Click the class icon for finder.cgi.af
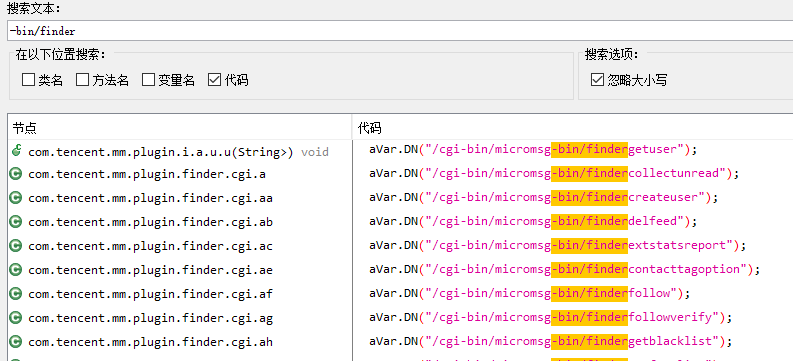This screenshot has width=793, height=361. [x=16, y=294]
